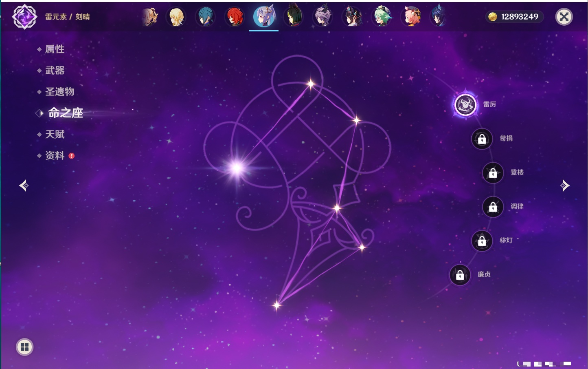Select the pink-haired character portrait
The height and width of the screenshot is (369, 588).
[411, 17]
